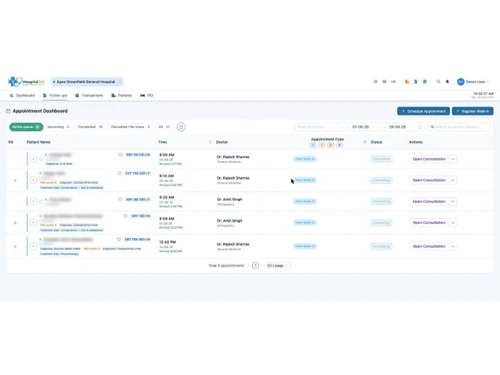
Task: Click Register Walk-in button
Action: coord(473,111)
